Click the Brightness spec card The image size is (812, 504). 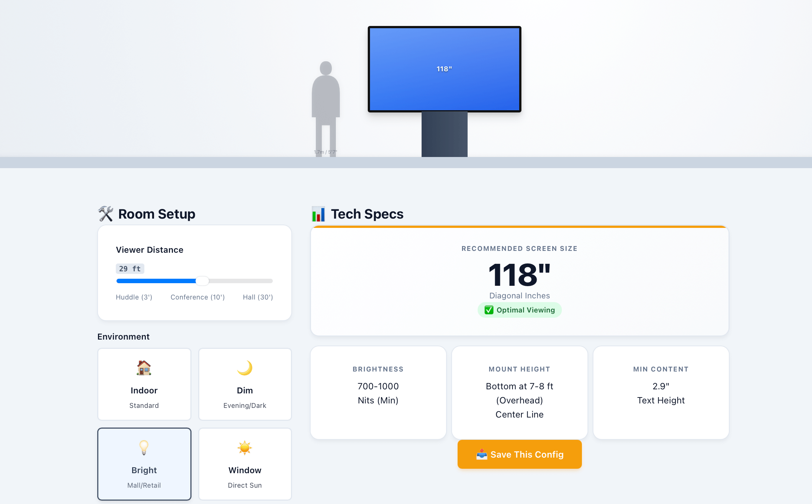[x=378, y=393]
